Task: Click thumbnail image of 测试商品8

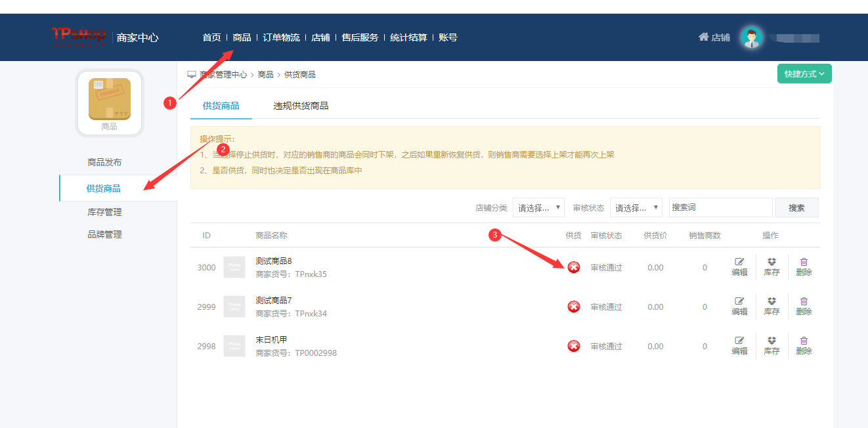Action: click(x=234, y=267)
